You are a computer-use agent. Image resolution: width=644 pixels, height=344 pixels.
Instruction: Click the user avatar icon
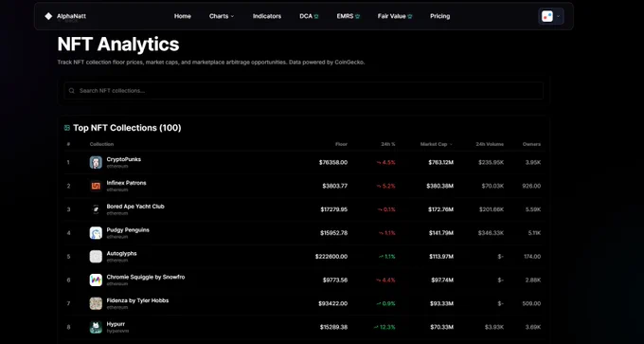[x=547, y=16]
